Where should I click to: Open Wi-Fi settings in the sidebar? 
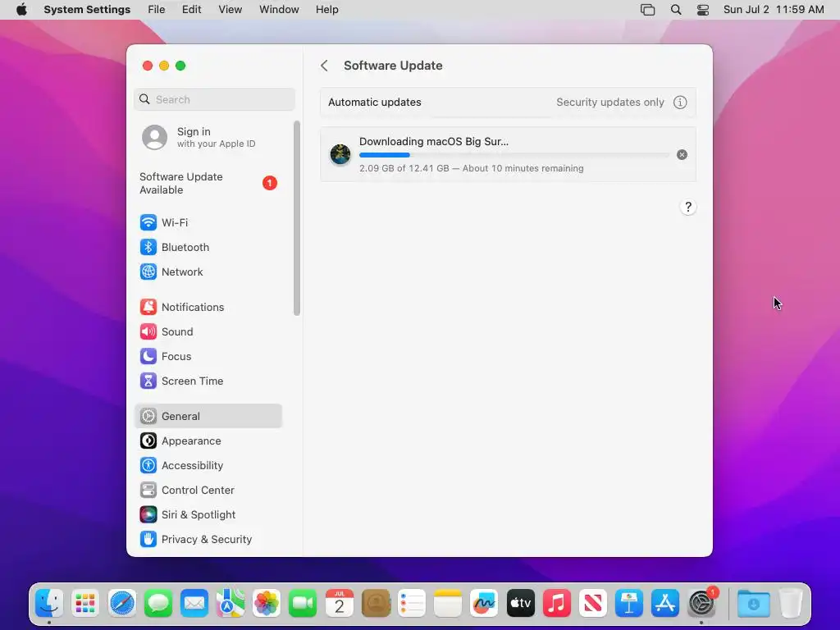(208, 222)
